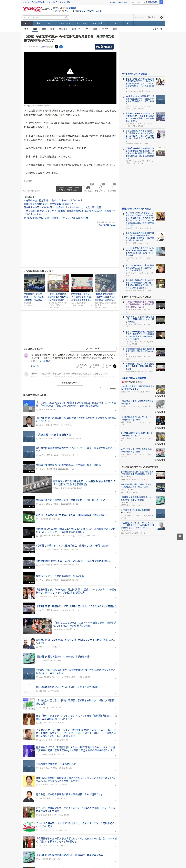Image resolution: width=186 pixels, height=868 pixels.
Task: Open related link クマ出没で観光地に緊張
Action: pos(56,218)
